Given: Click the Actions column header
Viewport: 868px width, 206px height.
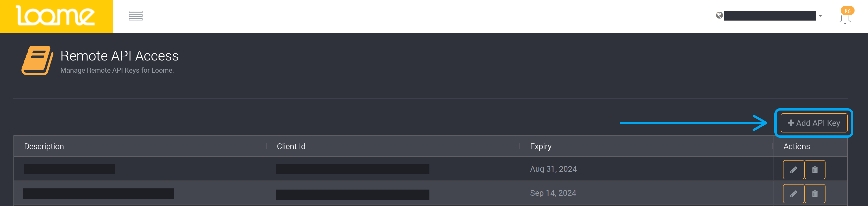Looking at the screenshot, I should click(796, 146).
